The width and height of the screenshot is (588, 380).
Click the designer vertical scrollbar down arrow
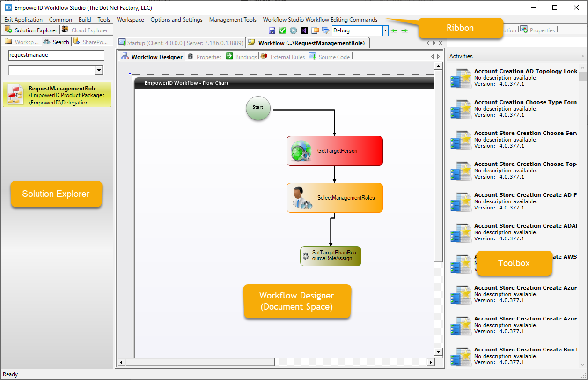(438, 351)
